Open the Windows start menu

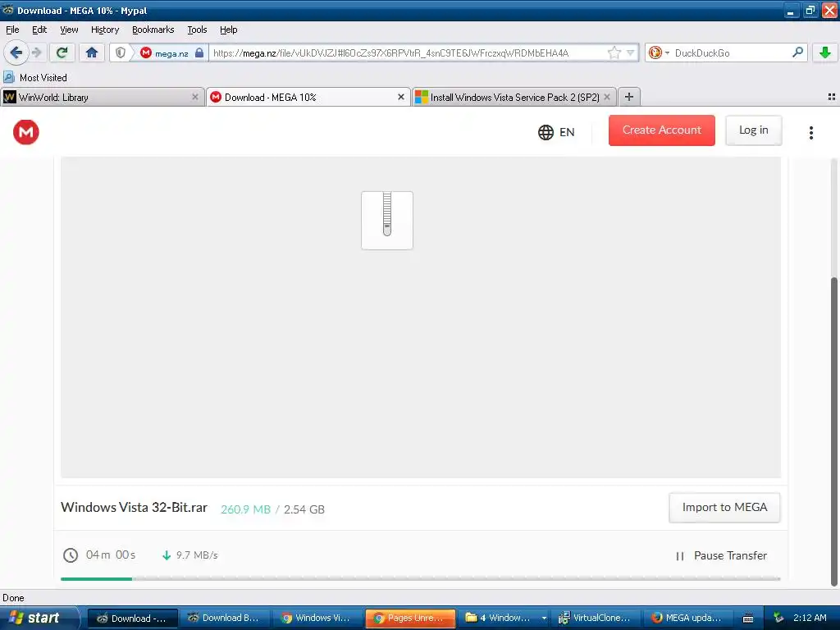tap(39, 618)
